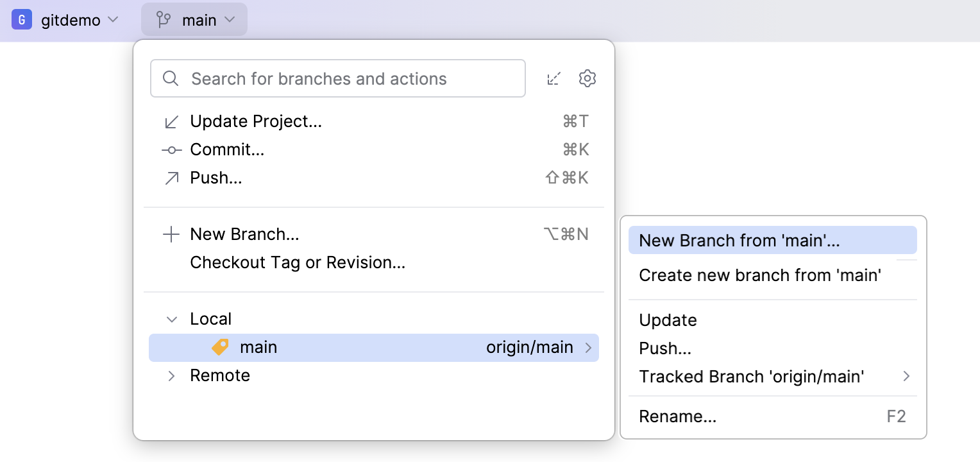
Task: Collapse the Local branches section
Action: pos(171,319)
